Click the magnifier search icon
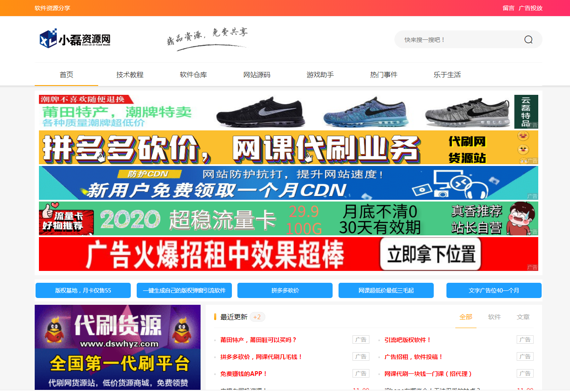The image size is (570, 392). 528,40
